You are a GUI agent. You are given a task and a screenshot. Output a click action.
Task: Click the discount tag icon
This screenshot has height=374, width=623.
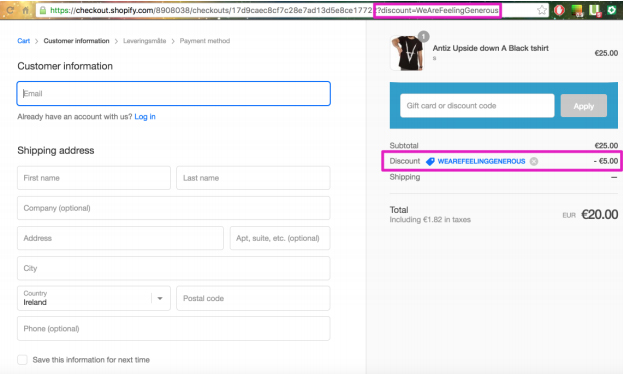[x=430, y=161]
